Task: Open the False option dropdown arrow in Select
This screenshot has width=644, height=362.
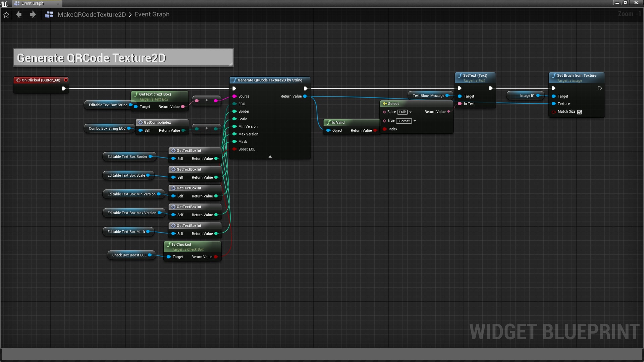Action: pyautogui.click(x=410, y=112)
